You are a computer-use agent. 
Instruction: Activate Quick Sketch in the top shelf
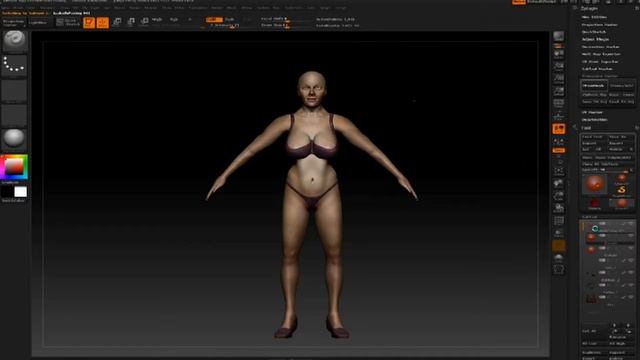(x=68, y=22)
